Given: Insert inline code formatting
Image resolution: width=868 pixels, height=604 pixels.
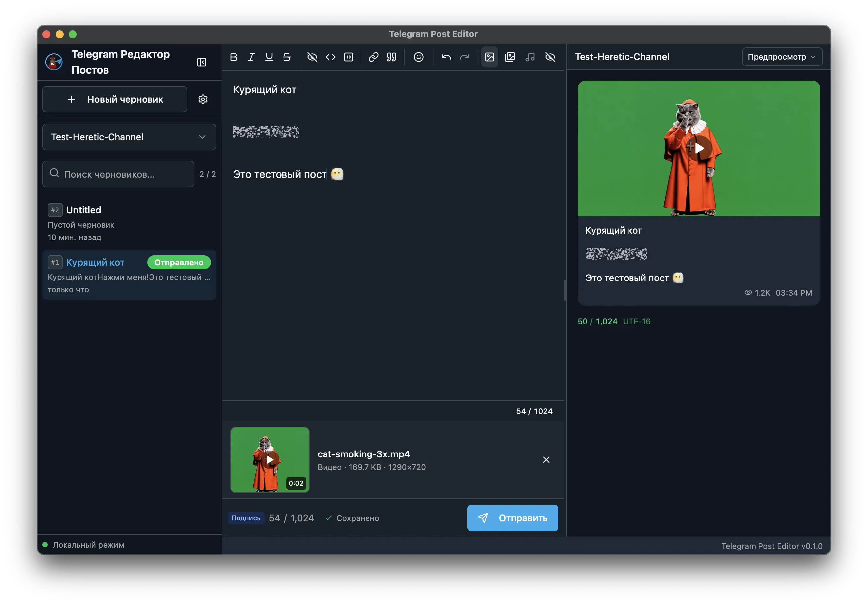Looking at the screenshot, I should [330, 57].
